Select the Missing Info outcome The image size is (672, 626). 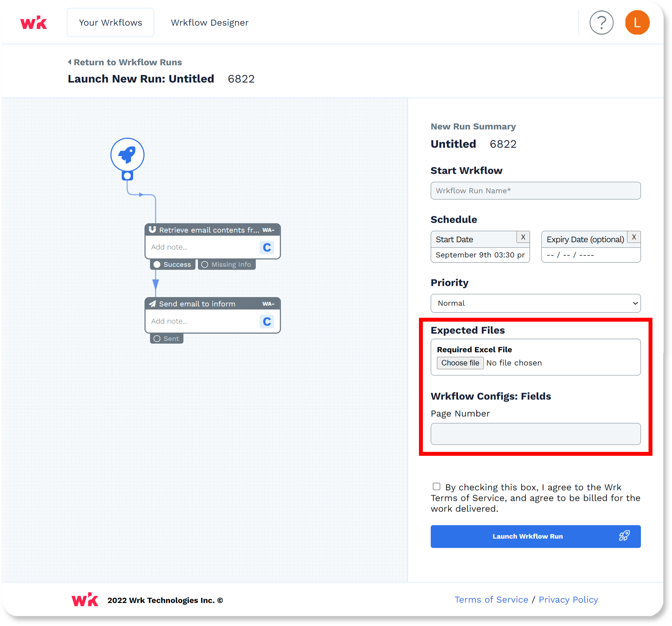point(227,264)
